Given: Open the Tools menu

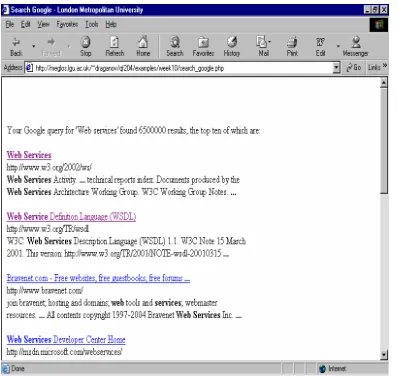Looking at the screenshot, I should point(92,24).
